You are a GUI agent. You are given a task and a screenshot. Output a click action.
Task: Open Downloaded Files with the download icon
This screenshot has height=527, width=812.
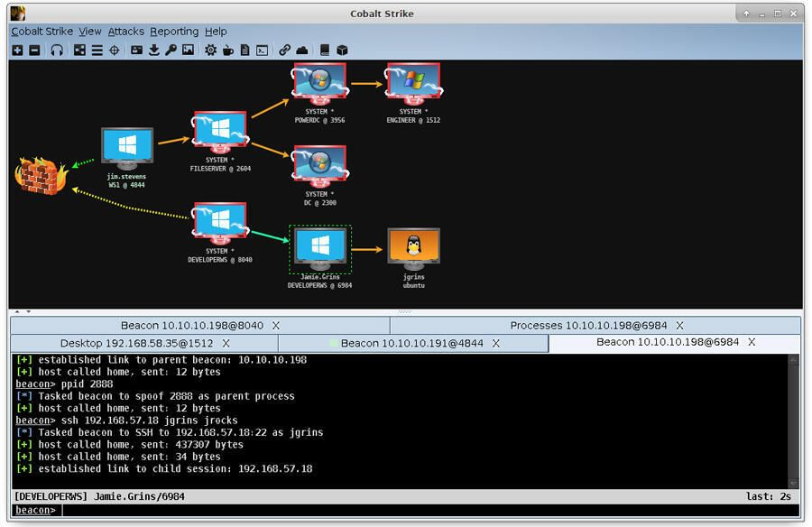point(153,51)
